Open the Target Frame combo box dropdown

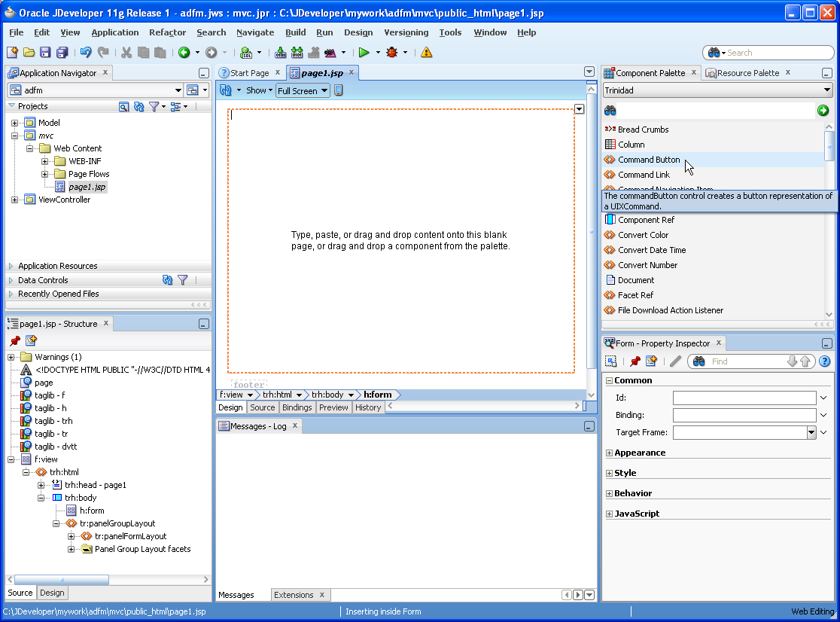pos(811,432)
